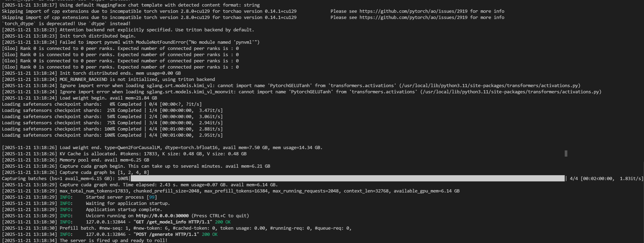Open the Uvicorn URL http://0.0.0.0:30000
This screenshot has height=243, width=644.
pyautogui.click(x=162, y=216)
